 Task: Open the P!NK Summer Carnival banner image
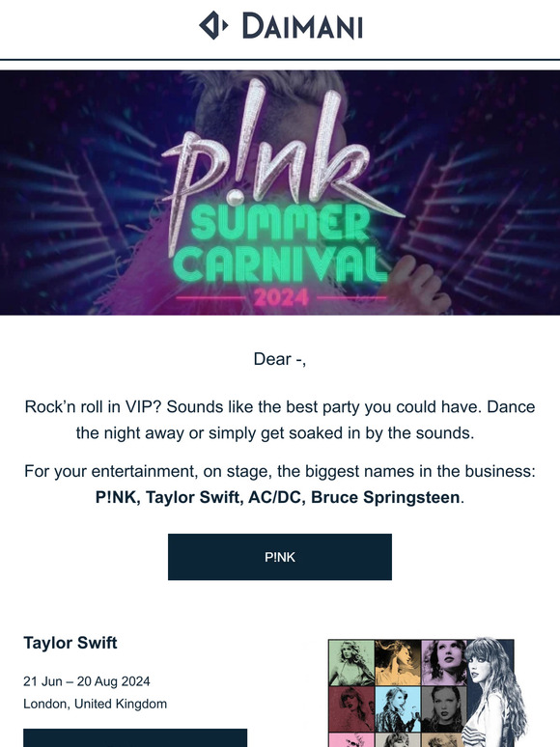tap(280, 192)
